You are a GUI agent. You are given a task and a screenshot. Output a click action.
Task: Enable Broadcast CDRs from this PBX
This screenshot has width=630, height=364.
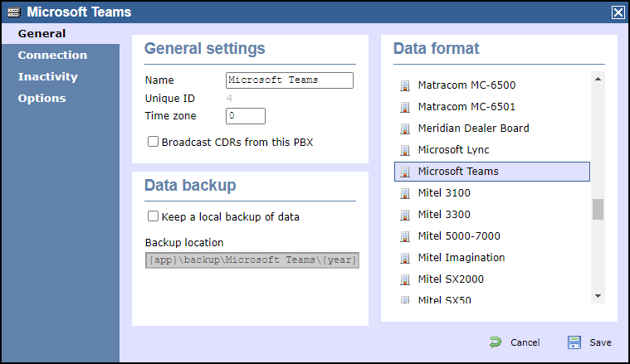pos(153,142)
